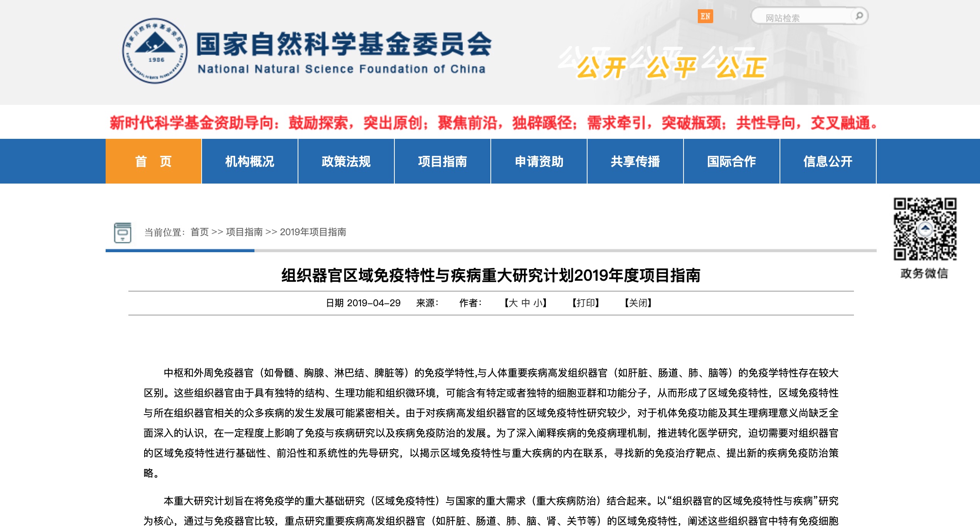
Task: Click the NSFC circular logo emblem
Action: coord(155,51)
